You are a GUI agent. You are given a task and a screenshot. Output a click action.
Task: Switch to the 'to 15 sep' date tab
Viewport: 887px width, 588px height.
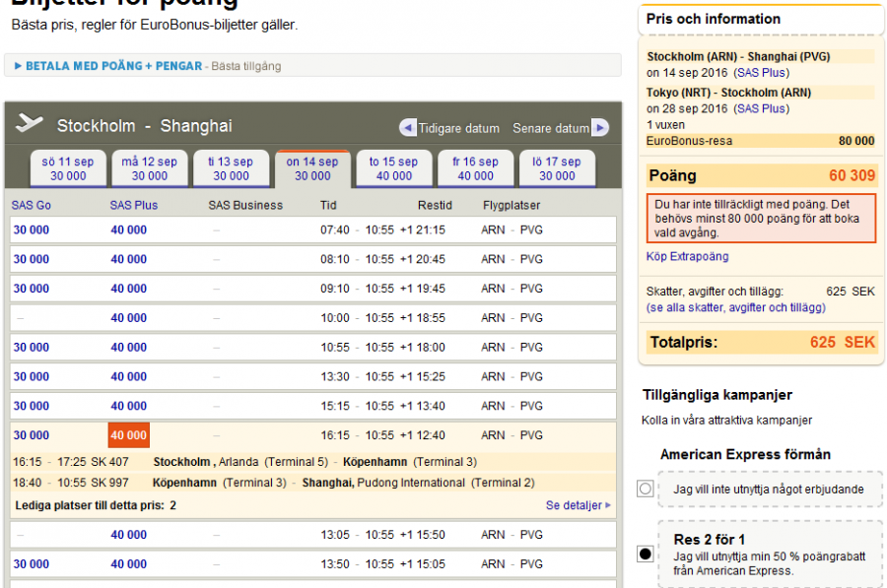pos(393,168)
